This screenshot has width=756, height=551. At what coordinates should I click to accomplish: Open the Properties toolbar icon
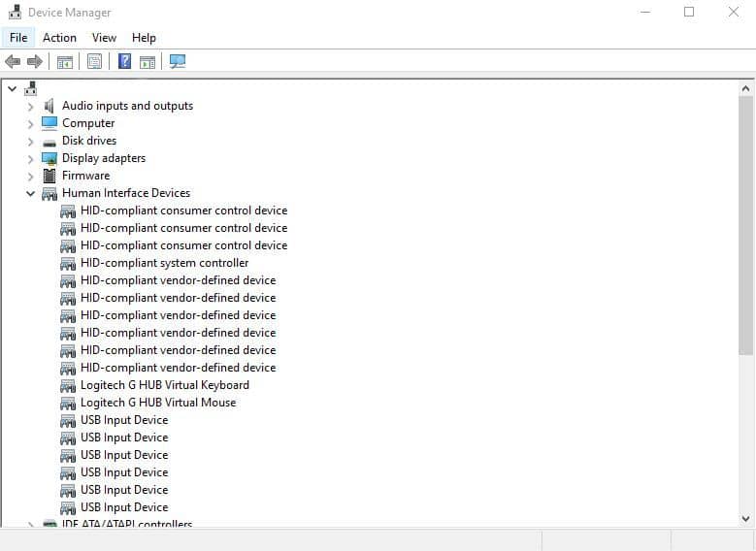click(94, 62)
